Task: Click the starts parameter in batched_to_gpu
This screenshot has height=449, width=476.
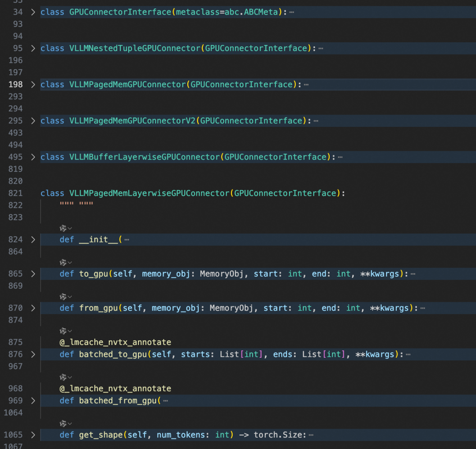Action: click(196, 354)
